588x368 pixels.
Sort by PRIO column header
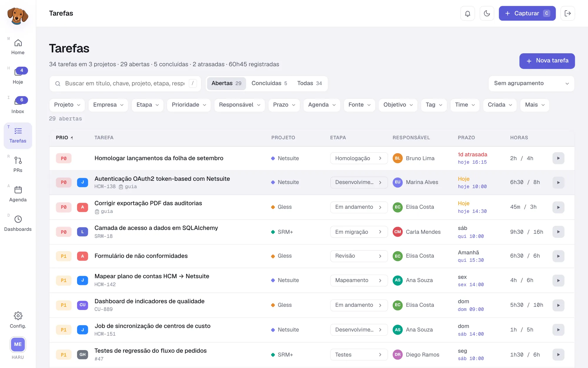point(64,137)
